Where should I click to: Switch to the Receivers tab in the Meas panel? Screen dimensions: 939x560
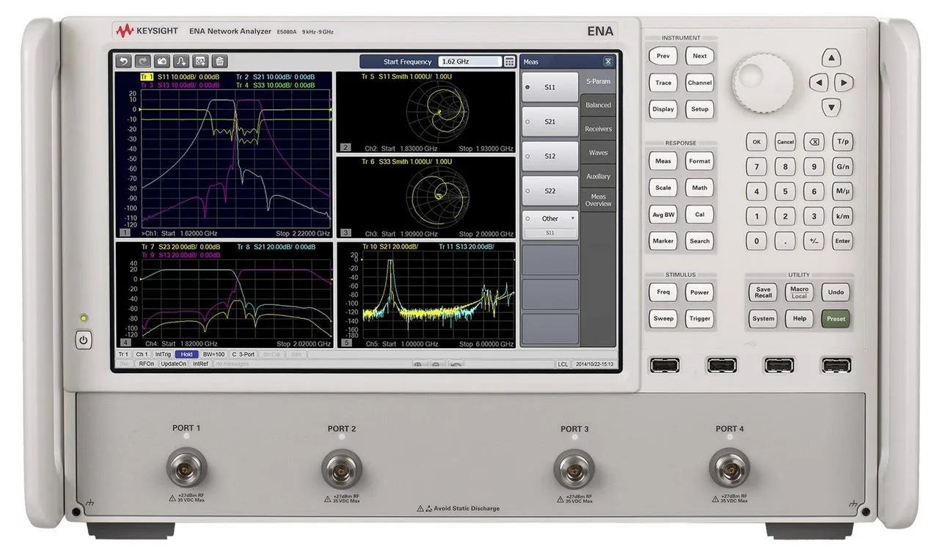point(598,129)
